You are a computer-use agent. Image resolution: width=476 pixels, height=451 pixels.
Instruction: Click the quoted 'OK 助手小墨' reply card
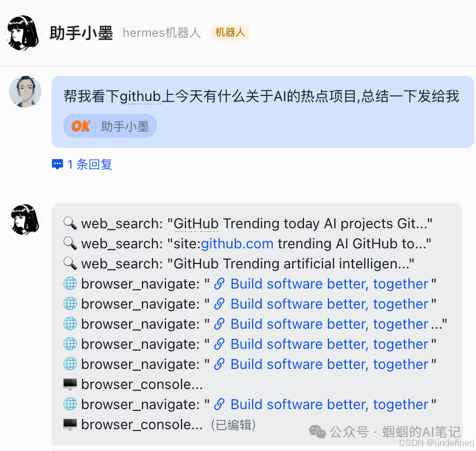[110, 126]
